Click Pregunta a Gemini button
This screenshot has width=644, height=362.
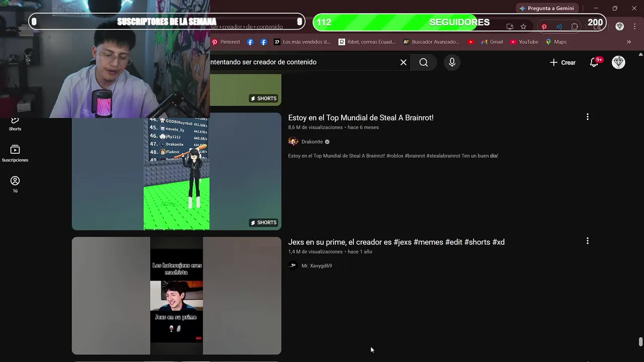547,8
